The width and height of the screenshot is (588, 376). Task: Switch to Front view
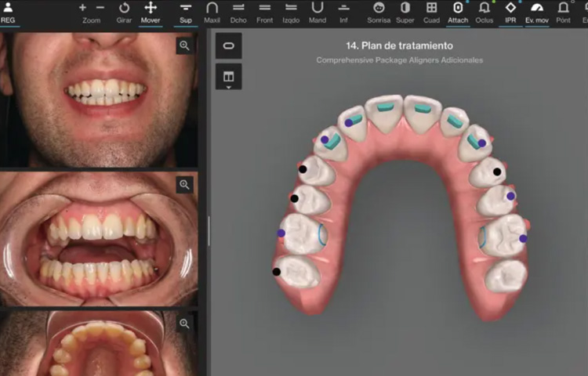coord(265,11)
